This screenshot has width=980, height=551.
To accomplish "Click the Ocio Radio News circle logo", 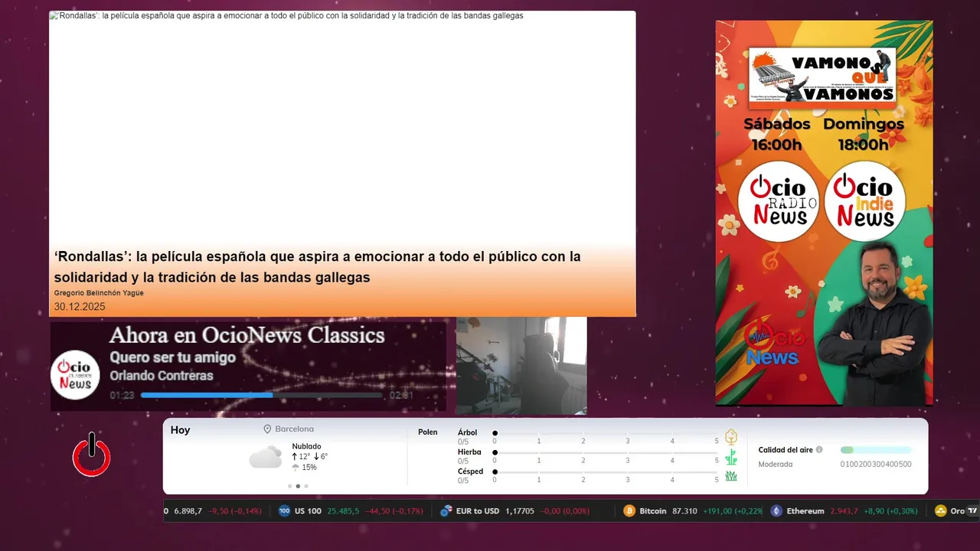I will 779,202.
